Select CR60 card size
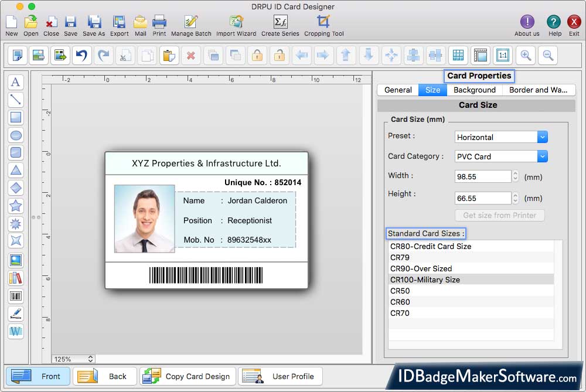The height and width of the screenshot is (392, 586). 471,302
